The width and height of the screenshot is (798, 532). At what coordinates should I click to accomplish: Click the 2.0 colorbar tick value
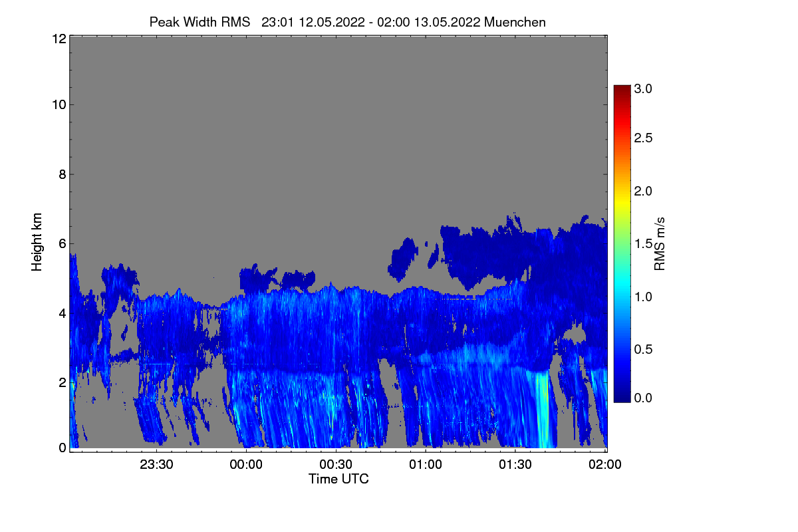[642, 191]
